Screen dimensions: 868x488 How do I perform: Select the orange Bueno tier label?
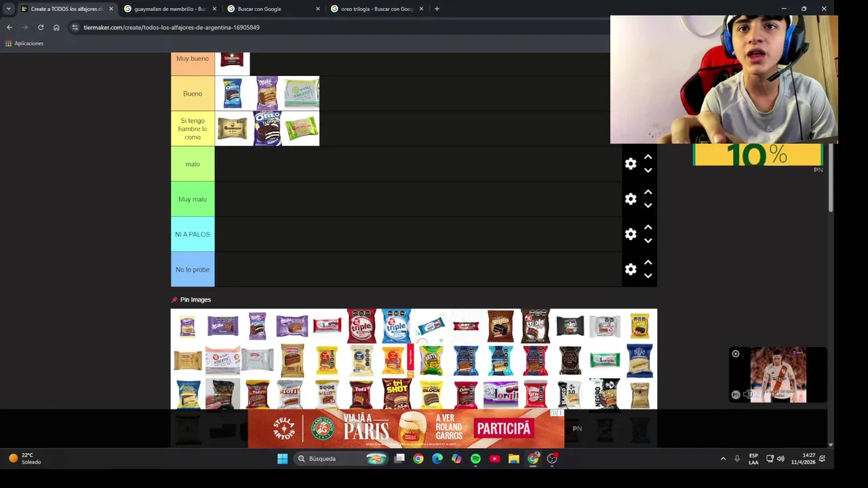click(193, 94)
